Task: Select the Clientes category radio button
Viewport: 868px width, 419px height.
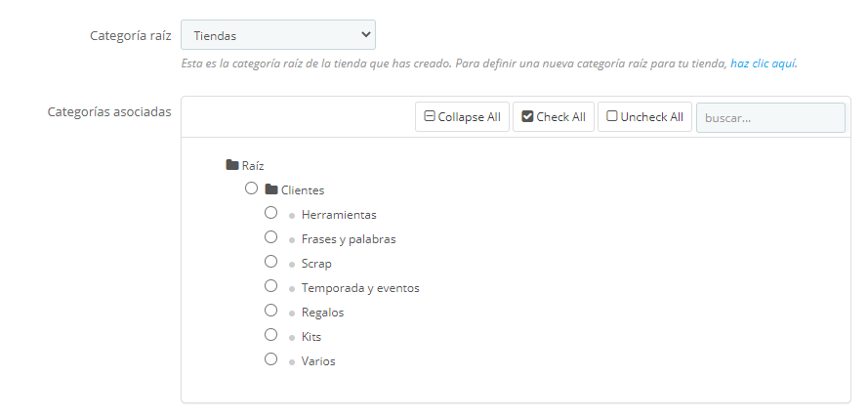Action: [x=252, y=189]
